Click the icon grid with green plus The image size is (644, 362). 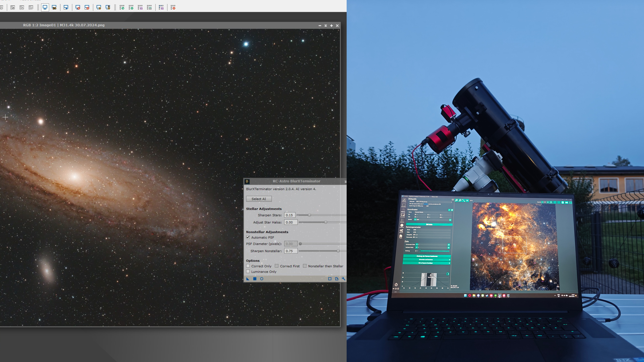(x=131, y=8)
